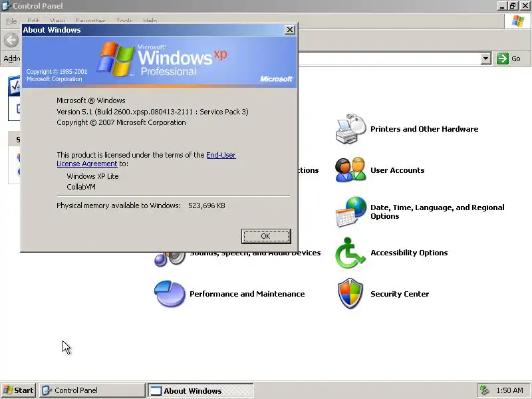Click the Accessibility Options label

pos(409,253)
